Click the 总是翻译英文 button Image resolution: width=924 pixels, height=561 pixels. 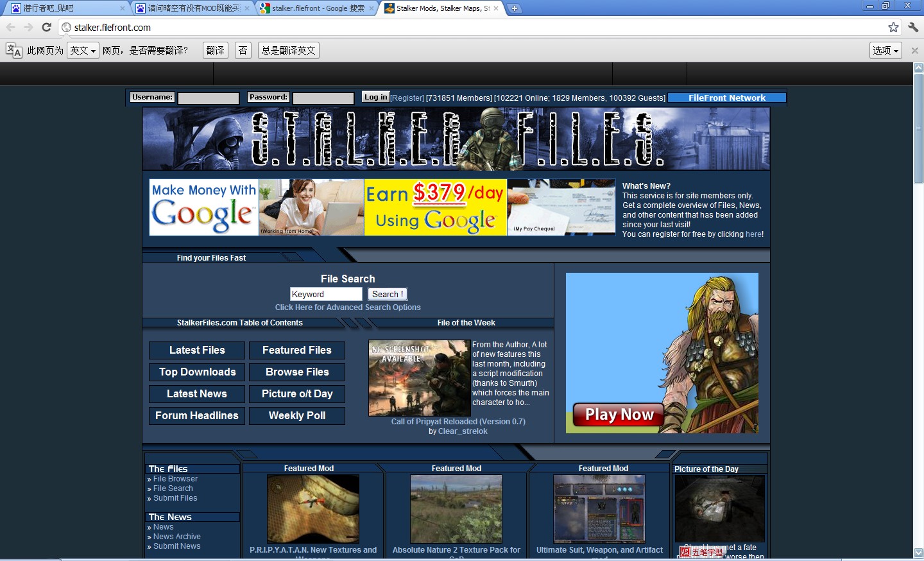pyautogui.click(x=289, y=50)
